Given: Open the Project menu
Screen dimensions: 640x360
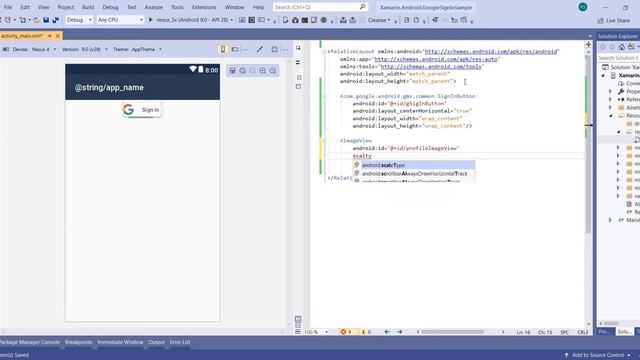Looking at the screenshot, I should [x=65, y=7].
